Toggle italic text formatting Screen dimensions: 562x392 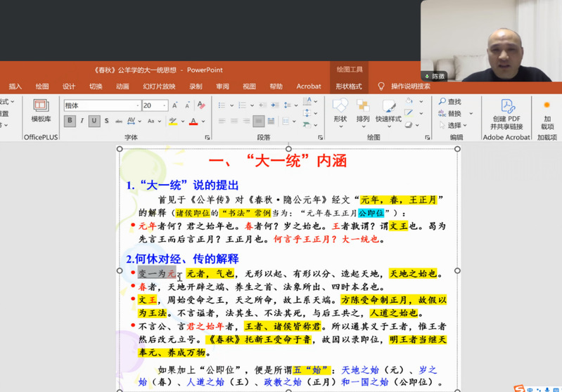click(x=82, y=121)
